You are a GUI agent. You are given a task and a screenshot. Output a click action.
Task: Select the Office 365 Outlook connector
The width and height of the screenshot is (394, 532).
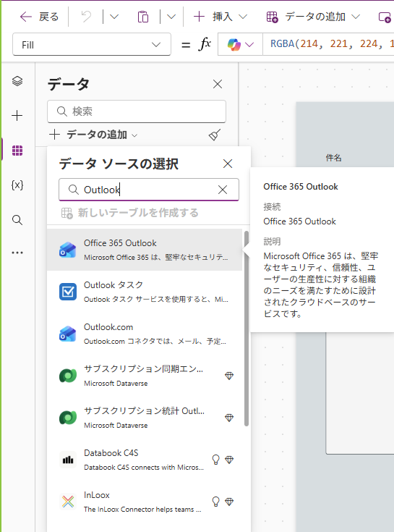tap(145, 250)
